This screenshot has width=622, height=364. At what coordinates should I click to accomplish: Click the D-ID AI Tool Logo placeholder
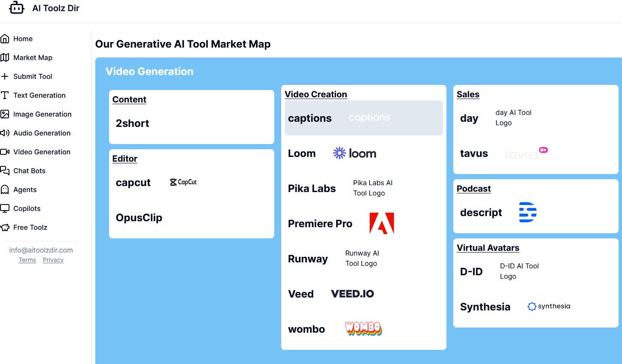click(519, 271)
